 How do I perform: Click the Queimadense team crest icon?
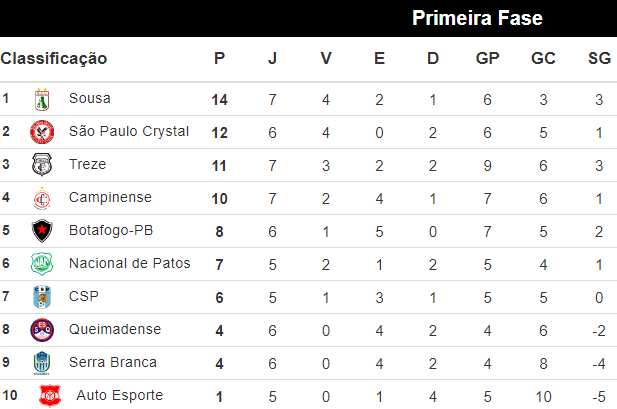42,330
